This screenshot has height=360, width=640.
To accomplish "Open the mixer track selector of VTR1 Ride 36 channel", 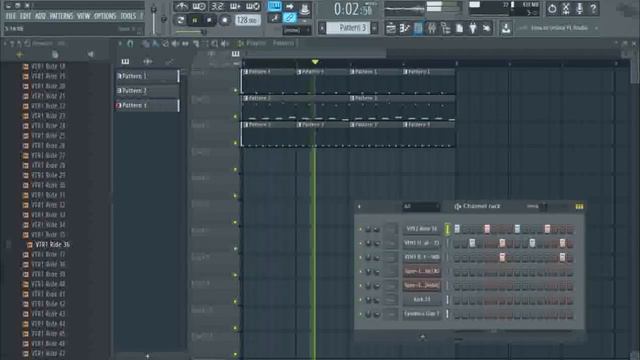I will point(391,229).
